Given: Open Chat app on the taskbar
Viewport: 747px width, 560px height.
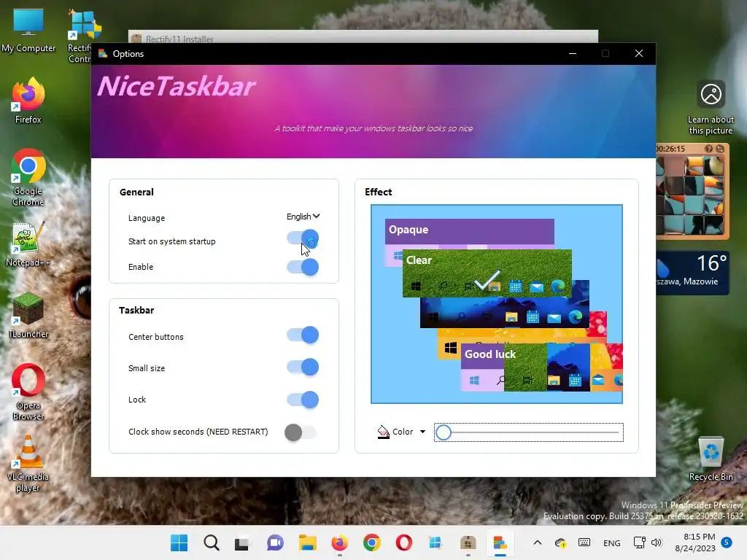Looking at the screenshot, I should (275, 542).
